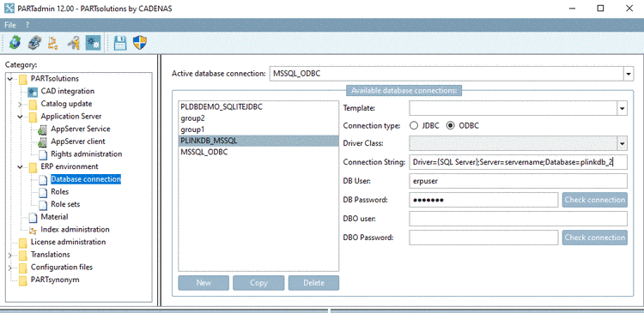Click the keys license toolbar icon

pyautogui.click(x=74, y=42)
